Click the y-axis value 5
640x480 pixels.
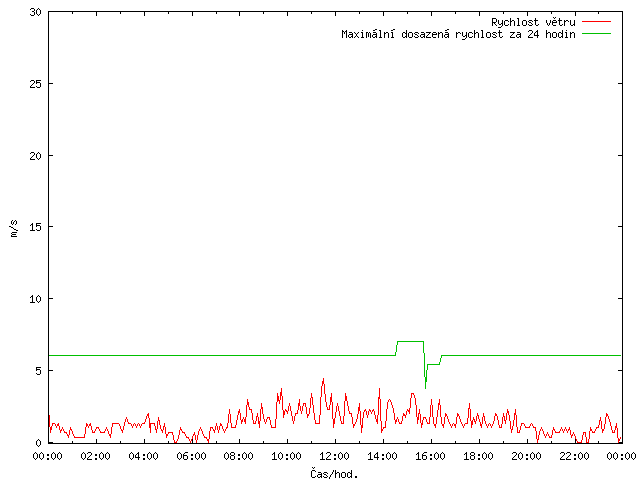click(x=38, y=371)
